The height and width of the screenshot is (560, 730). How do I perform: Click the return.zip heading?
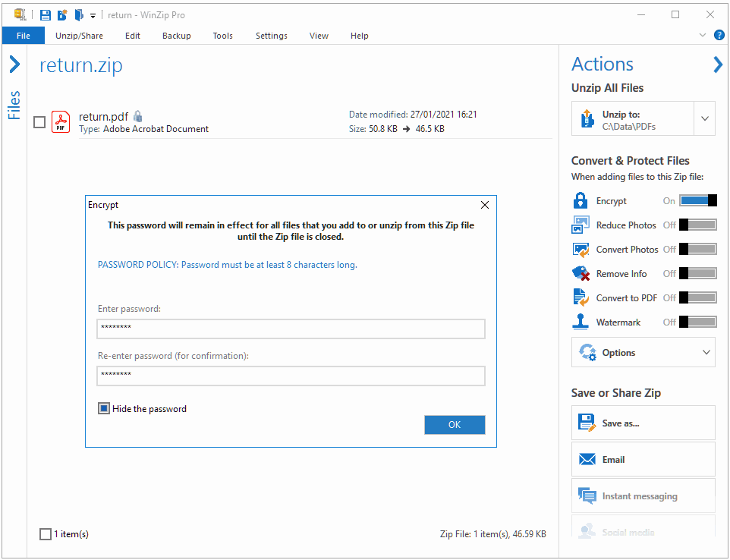(x=81, y=65)
